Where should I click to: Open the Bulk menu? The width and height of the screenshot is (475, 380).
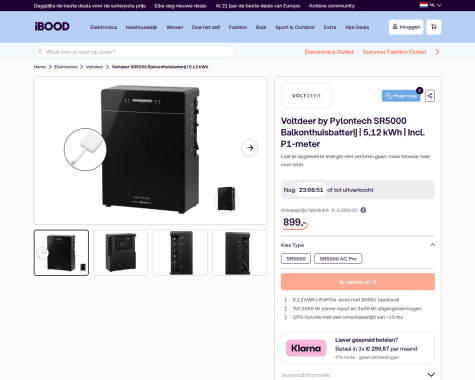point(261,27)
